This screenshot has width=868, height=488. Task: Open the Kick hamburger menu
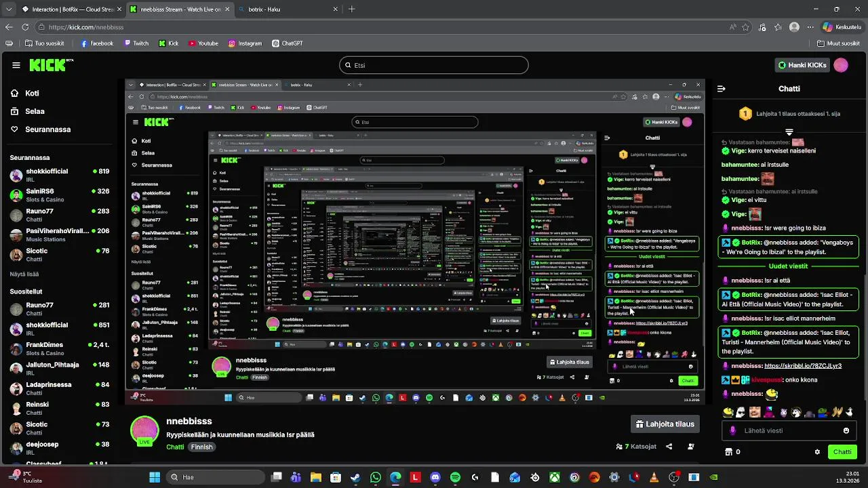[16, 65]
